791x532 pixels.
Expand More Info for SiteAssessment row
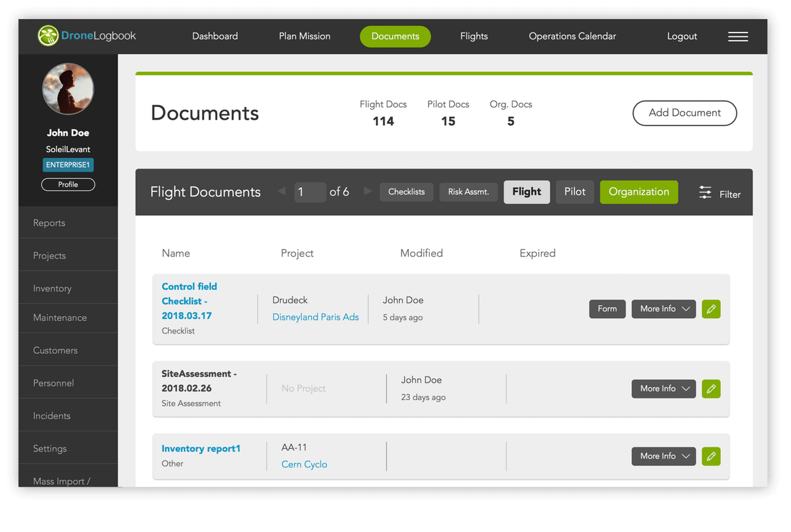pyautogui.click(x=664, y=389)
